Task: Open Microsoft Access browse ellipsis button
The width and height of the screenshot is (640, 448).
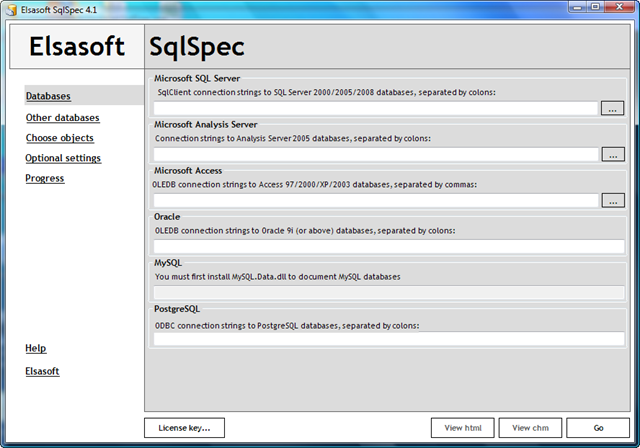Action: 613,201
